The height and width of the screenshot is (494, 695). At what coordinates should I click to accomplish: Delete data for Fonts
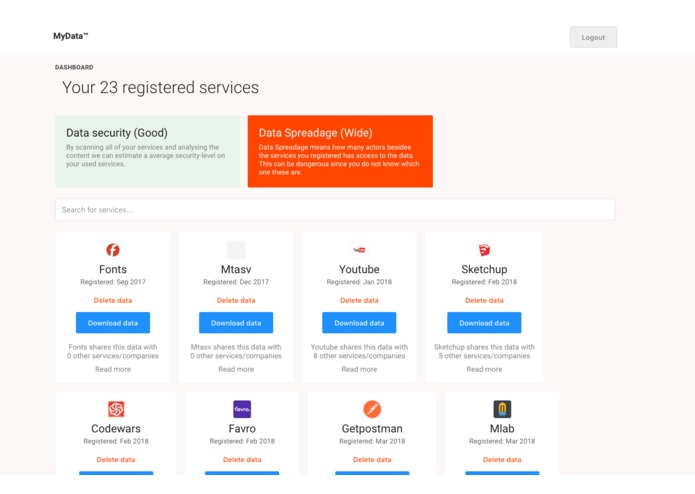[x=113, y=300]
